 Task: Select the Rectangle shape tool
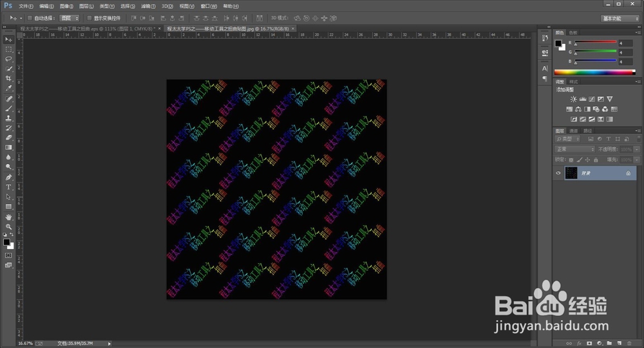click(x=8, y=207)
